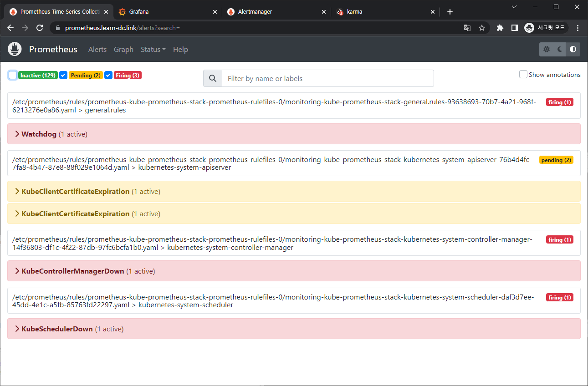Open the Status dropdown menu
Screen dimensions: 588x386
[153, 49]
